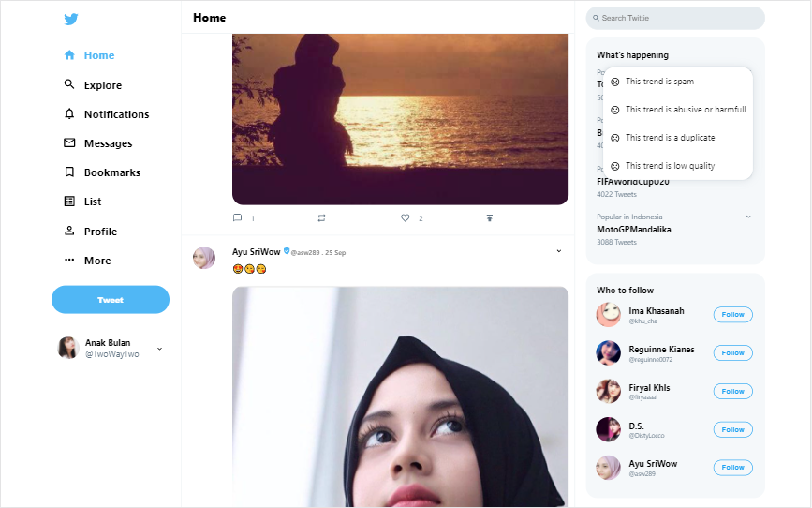The height and width of the screenshot is (508, 812).
Task: Click the Home house icon
Action: coord(69,55)
